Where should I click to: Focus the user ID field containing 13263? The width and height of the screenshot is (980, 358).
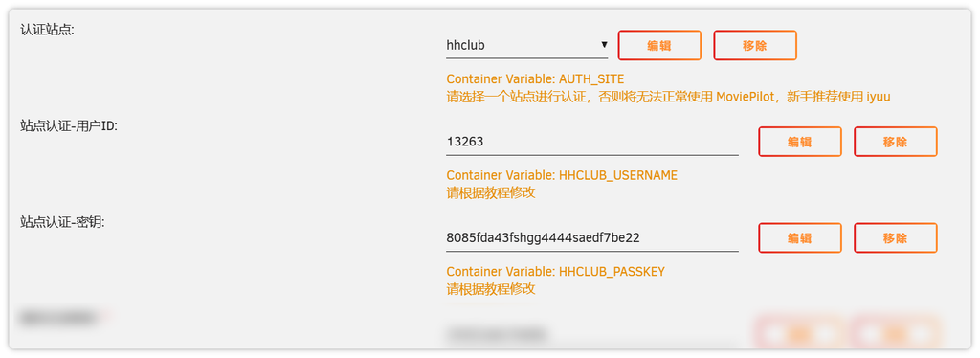tap(591, 142)
